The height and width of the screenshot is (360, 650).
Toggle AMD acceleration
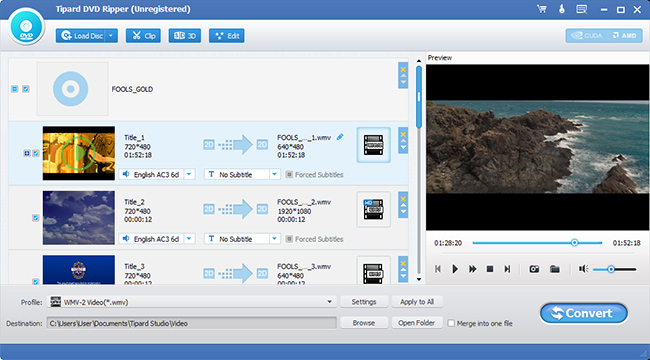coord(624,36)
